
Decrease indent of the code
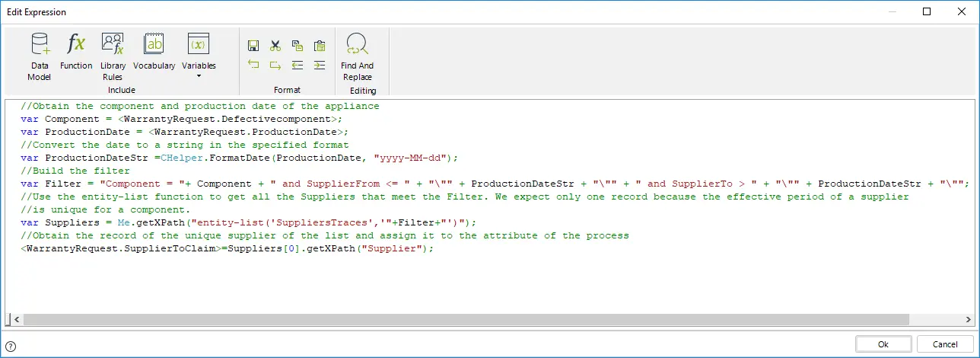297,65
